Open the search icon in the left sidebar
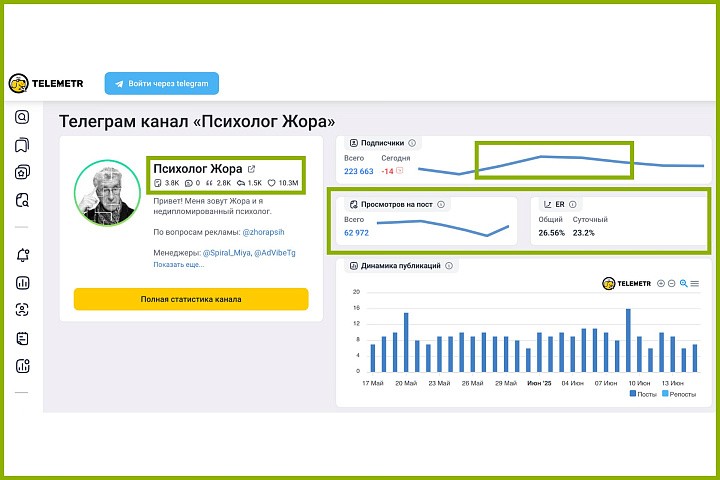Image resolution: width=720 pixels, height=480 pixels. coord(22,117)
